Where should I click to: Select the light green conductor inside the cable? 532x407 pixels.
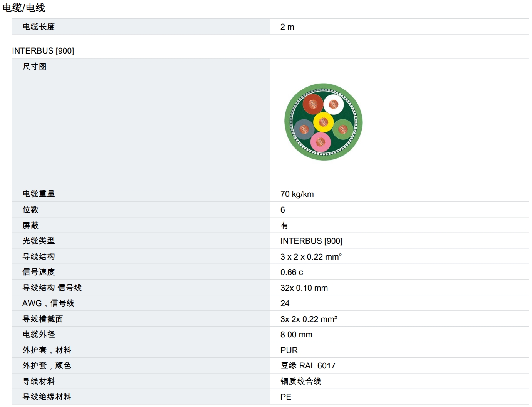[343, 129]
